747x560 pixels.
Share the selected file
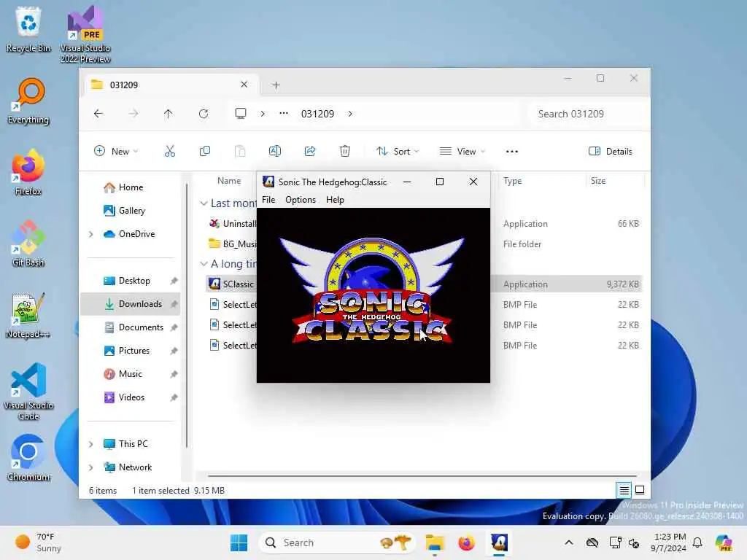point(310,152)
